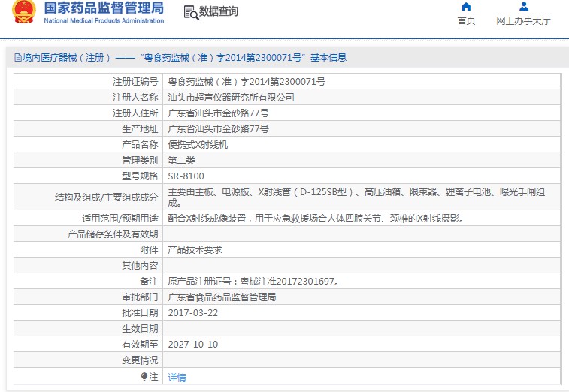Viewport: 569px width, 392px height.
Task: Select the 数据查询 menu text
Action: (218, 12)
